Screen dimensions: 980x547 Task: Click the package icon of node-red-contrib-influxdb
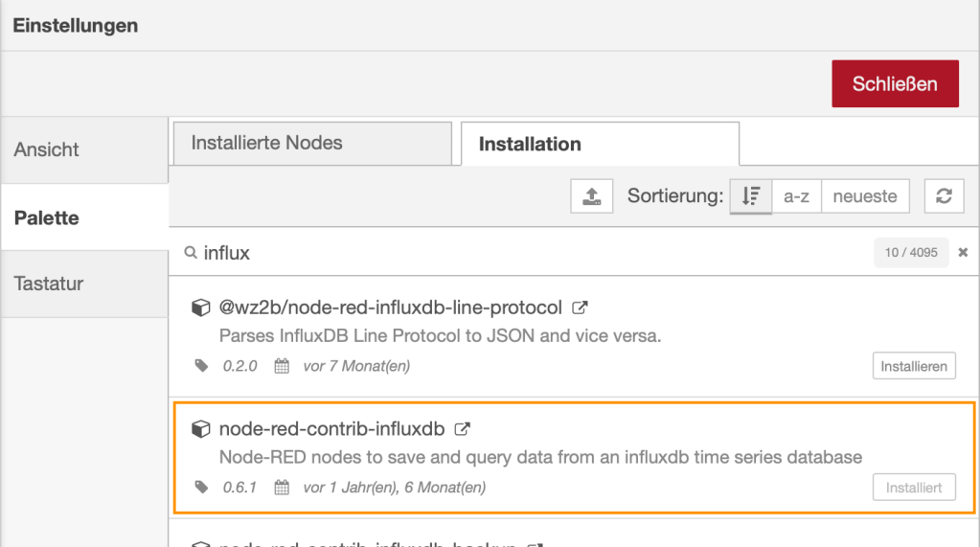(200, 429)
